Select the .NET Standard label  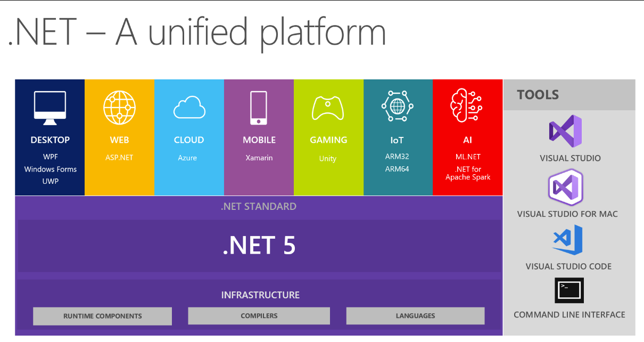point(259,207)
